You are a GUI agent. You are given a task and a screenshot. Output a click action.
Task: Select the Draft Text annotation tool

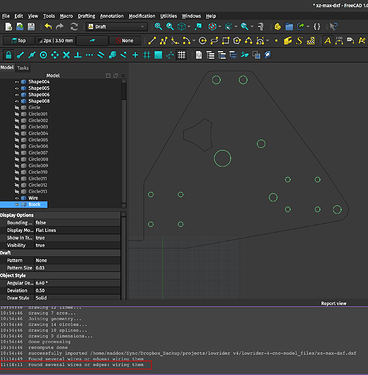328,41
